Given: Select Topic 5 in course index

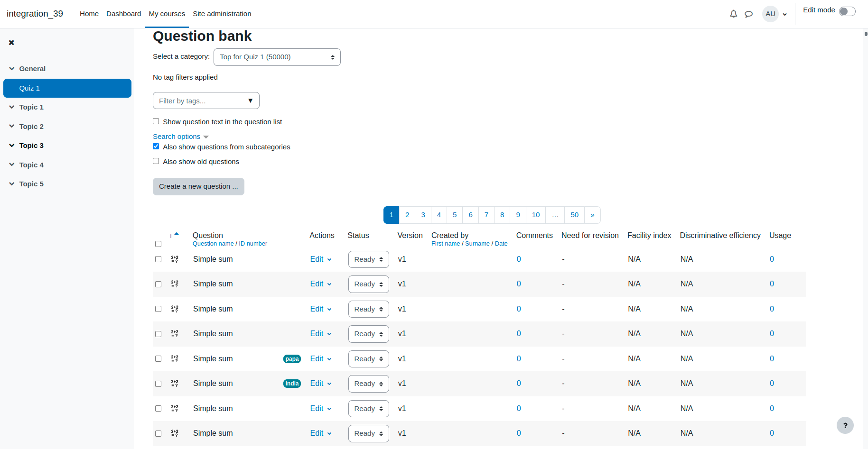Looking at the screenshot, I should coord(31,184).
